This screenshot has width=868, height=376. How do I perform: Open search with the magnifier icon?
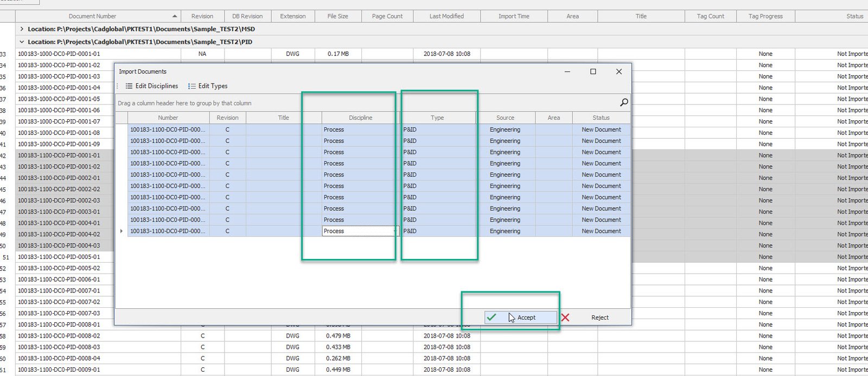[624, 102]
